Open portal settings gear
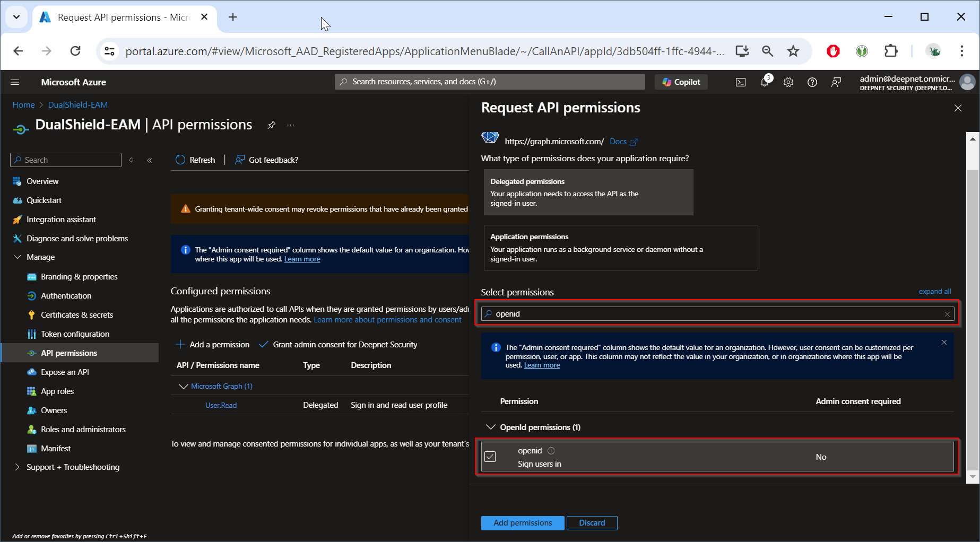Screen dimensions: 980x542 pos(788,82)
